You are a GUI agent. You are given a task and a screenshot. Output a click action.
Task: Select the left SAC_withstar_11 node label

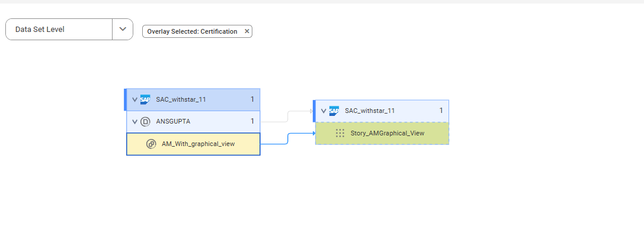pos(181,99)
